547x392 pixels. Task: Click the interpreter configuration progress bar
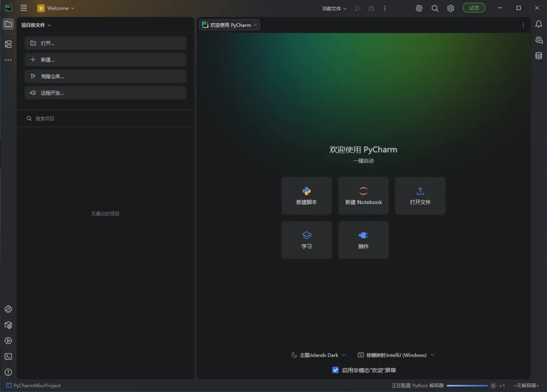467,385
